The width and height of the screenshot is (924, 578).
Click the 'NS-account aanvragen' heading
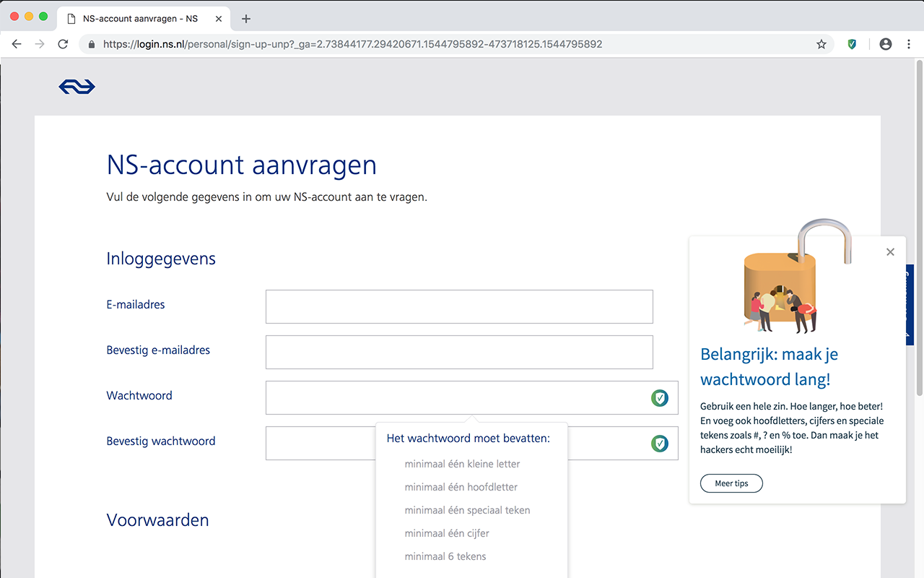click(241, 165)
